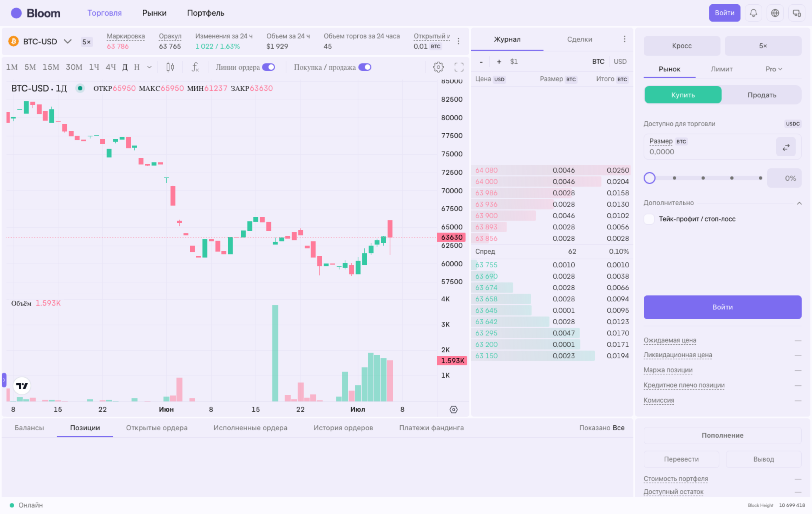This screenshot has height=514, width=812.
Task: Select the 1М chart interval
Action: point(12,67)
